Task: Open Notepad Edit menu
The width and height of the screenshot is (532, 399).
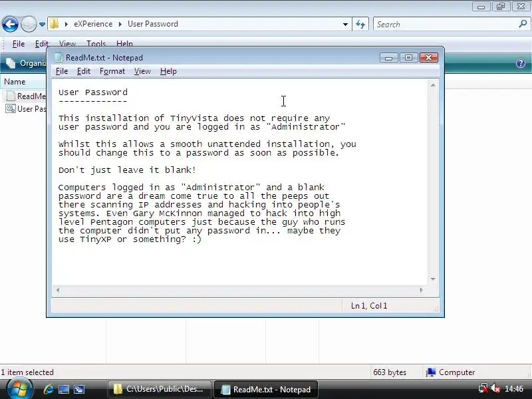Action: [84, 71]
